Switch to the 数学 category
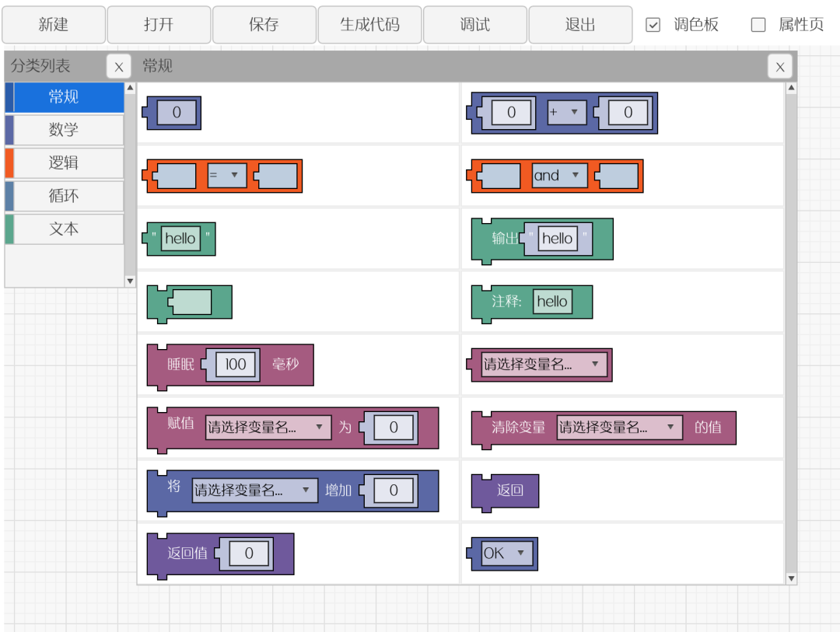This screenshot has width=840, height=632. pos(64,130)
